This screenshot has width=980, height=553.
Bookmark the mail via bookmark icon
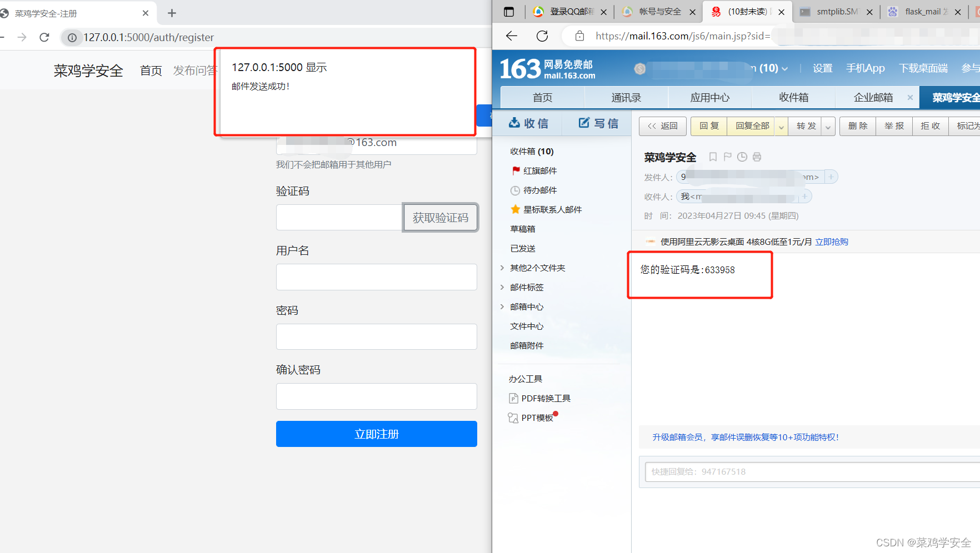tap(713, 157)
